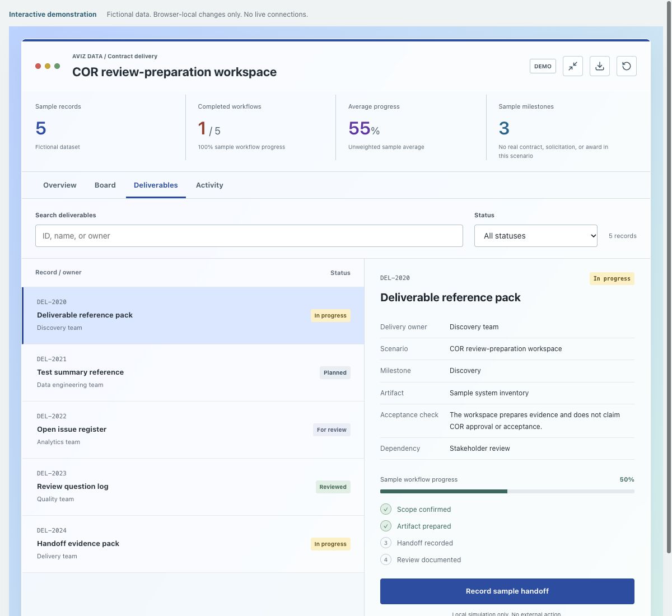Click the For review status badge
Screen dimensions: 672x616
[x=332, y=430]
